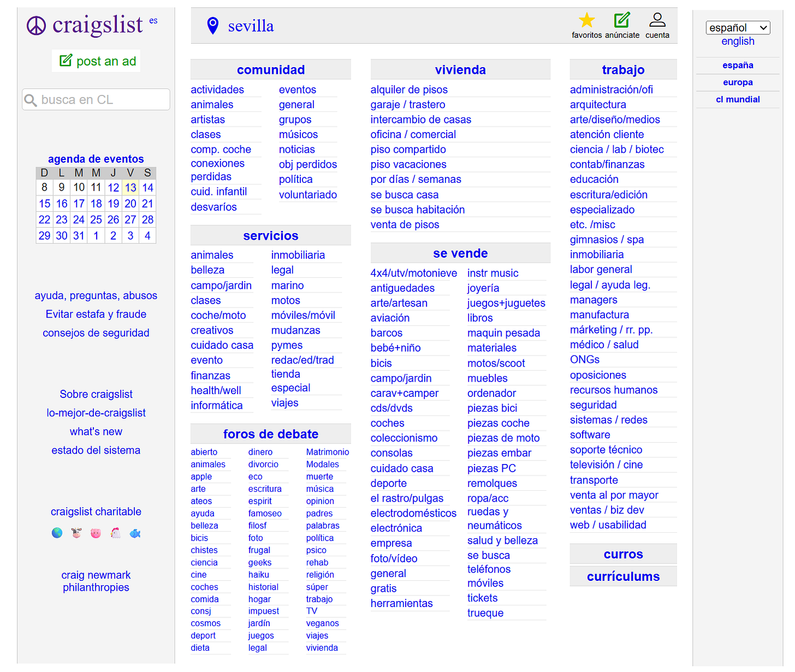
Task: Focus the 'busca en CL' search field
Action: (x=96, y=99)
